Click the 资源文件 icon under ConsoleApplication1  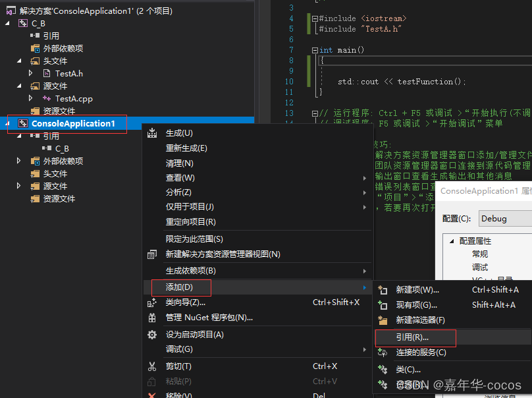(x=36, y=198)
